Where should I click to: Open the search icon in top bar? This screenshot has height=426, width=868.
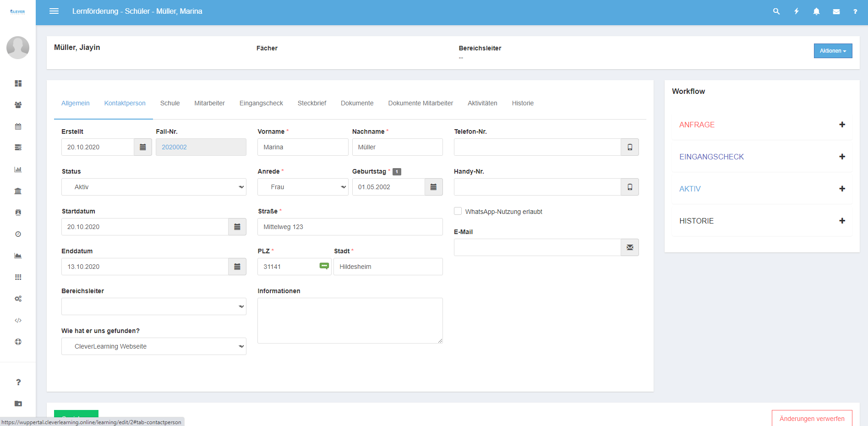[776, 11]
